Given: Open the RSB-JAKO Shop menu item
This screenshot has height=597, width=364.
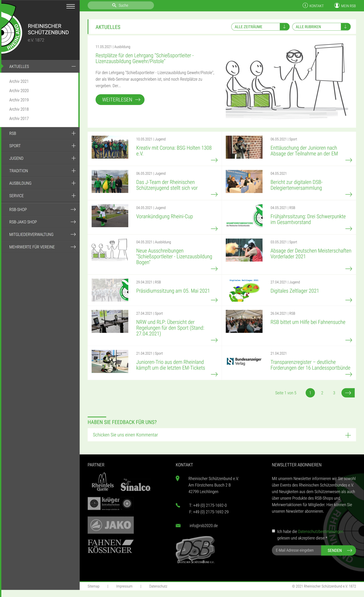Looking at the screenshot, I should pyautogui.click(x=40, y=222).
